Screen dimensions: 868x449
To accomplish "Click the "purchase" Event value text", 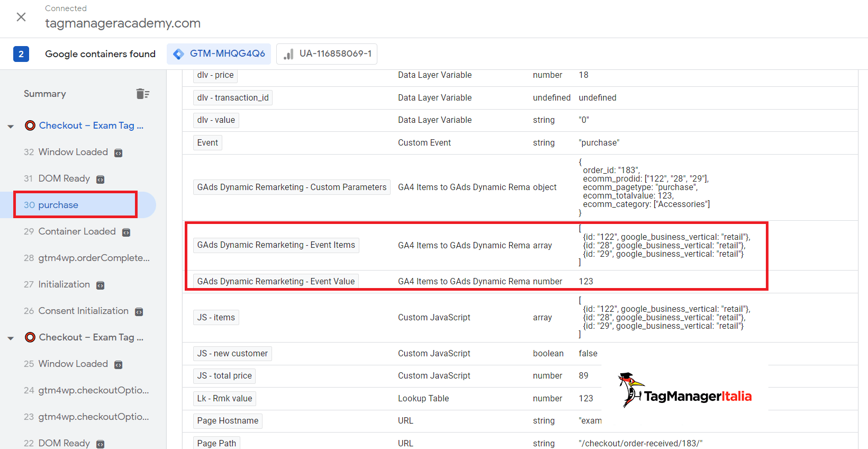I will pyautogui.click(x=599, y=143).
